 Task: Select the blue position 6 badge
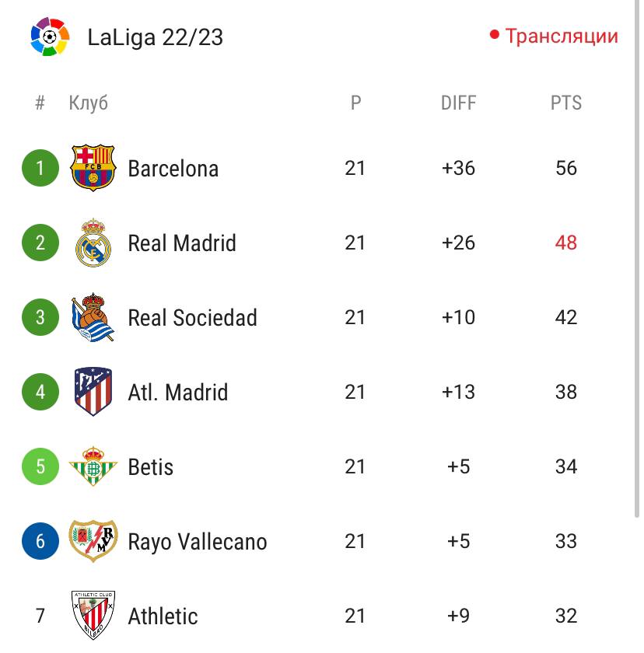click(40, 541)
